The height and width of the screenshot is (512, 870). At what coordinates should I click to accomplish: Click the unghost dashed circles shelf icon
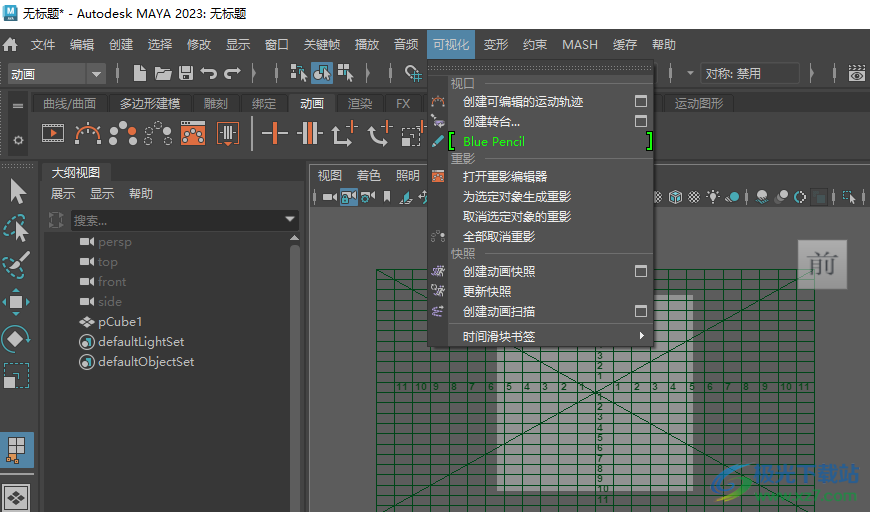[x=158, y=134]
